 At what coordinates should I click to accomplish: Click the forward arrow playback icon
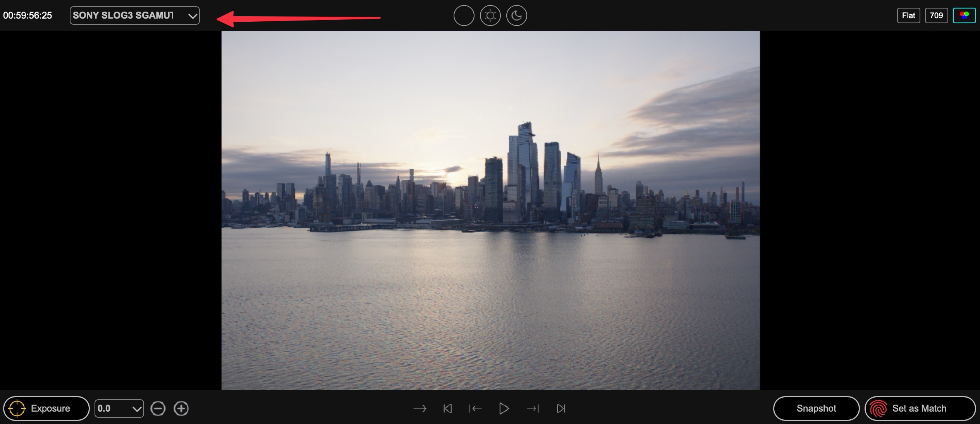420,408
